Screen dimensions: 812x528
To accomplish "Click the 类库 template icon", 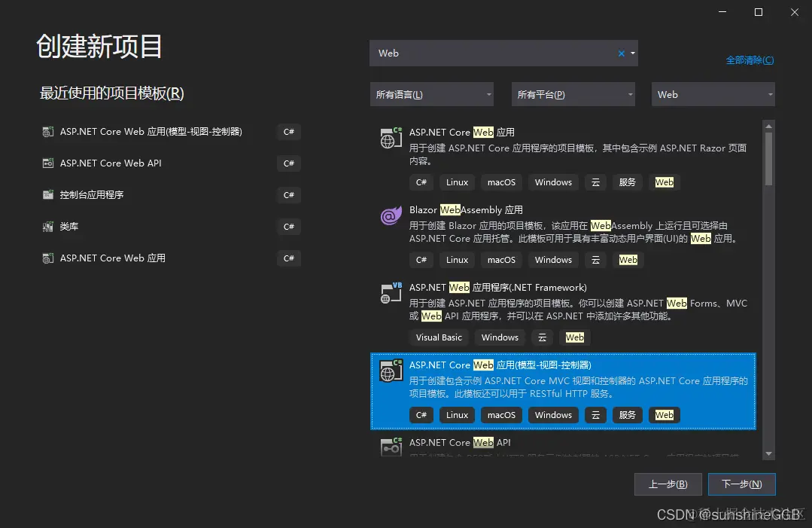I will (x=47, y=227).
